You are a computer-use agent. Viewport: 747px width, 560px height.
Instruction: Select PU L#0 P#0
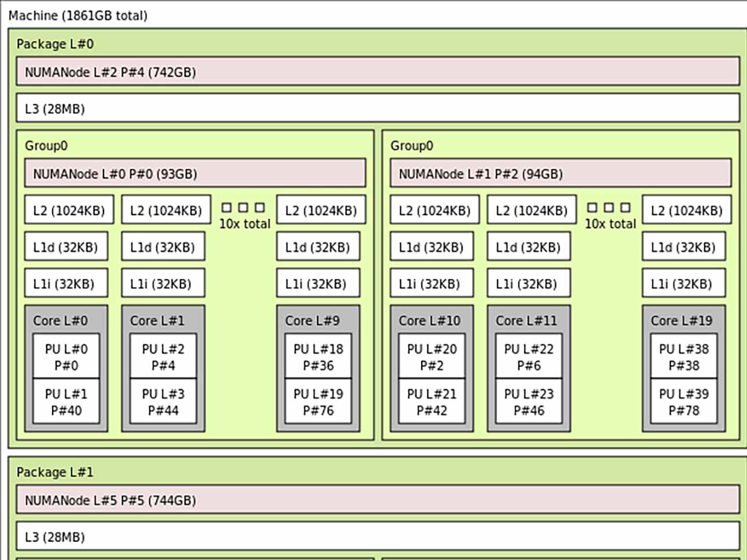point(66,357)
